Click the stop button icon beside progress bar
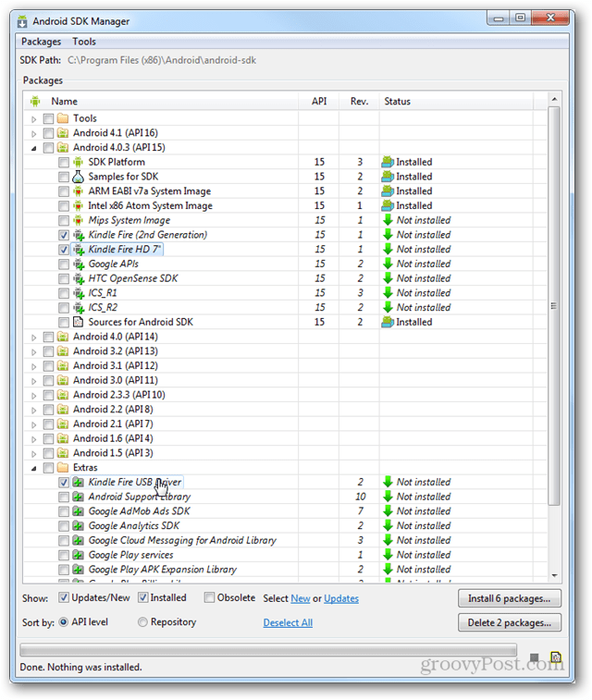 pos(535,657)
